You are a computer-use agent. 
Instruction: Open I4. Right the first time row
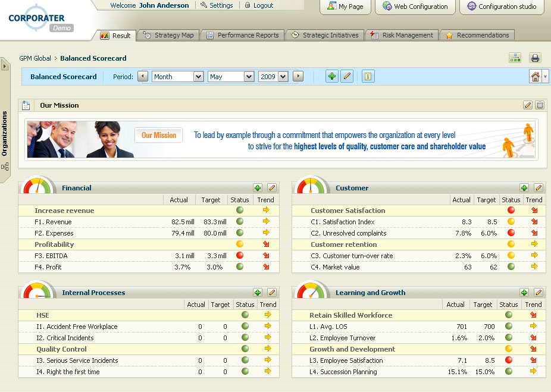pos(149,372)
